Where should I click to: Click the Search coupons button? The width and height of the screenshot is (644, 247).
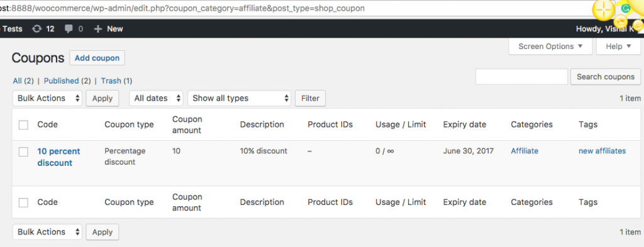click(x=606, y=77)
